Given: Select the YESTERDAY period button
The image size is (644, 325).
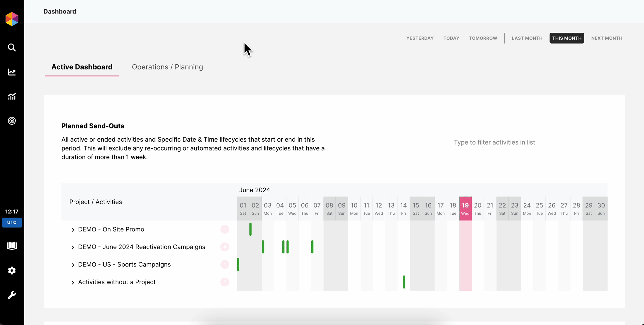Looking at the screenshot, I should (420, 38).
